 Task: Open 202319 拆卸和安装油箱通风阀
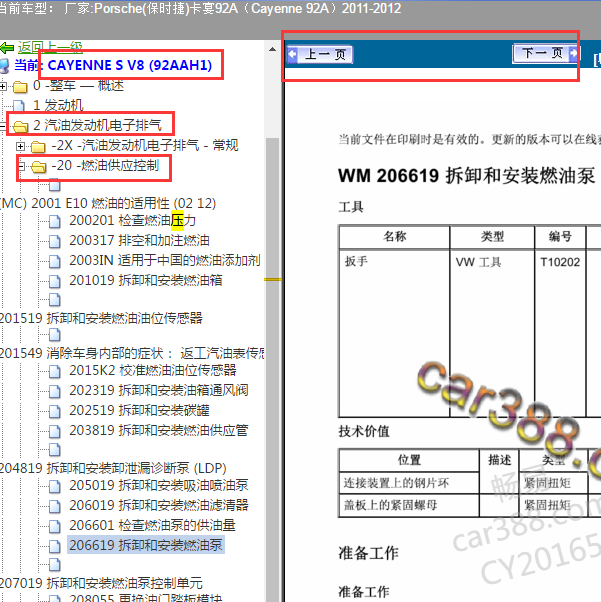tap(159, 390)
